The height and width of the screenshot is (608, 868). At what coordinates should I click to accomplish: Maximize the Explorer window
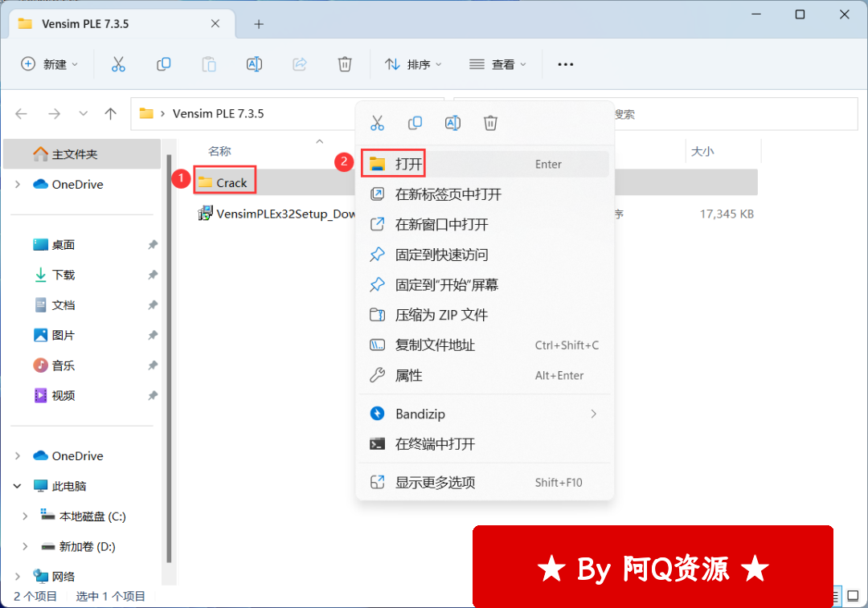pyautogui.click(x=800, y=14)
